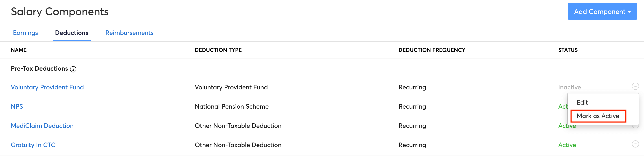This screenshot has width=644, height=156.
Task: Click the Salary Components page heading
Action: pyautogui.click(x=60, y=12)
